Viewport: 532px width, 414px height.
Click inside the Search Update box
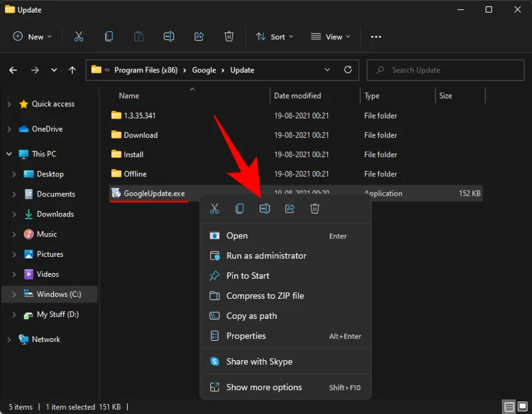[426, 70]
